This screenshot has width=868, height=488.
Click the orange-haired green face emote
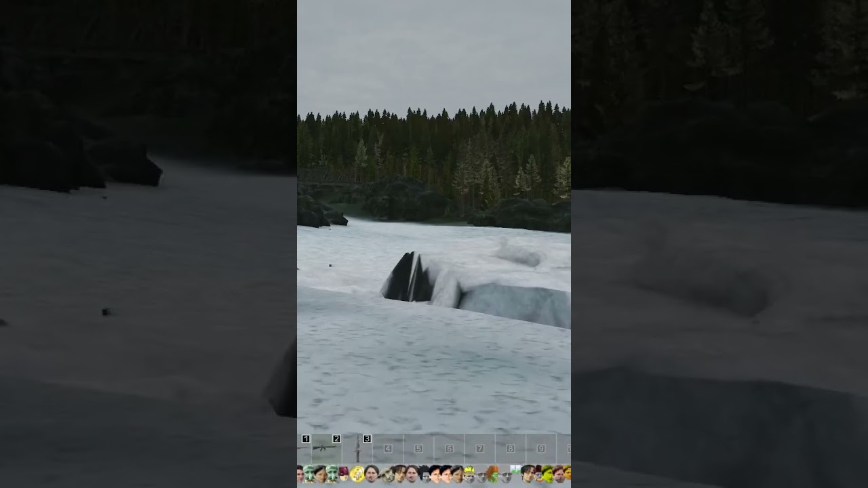(x=493, y=474)
